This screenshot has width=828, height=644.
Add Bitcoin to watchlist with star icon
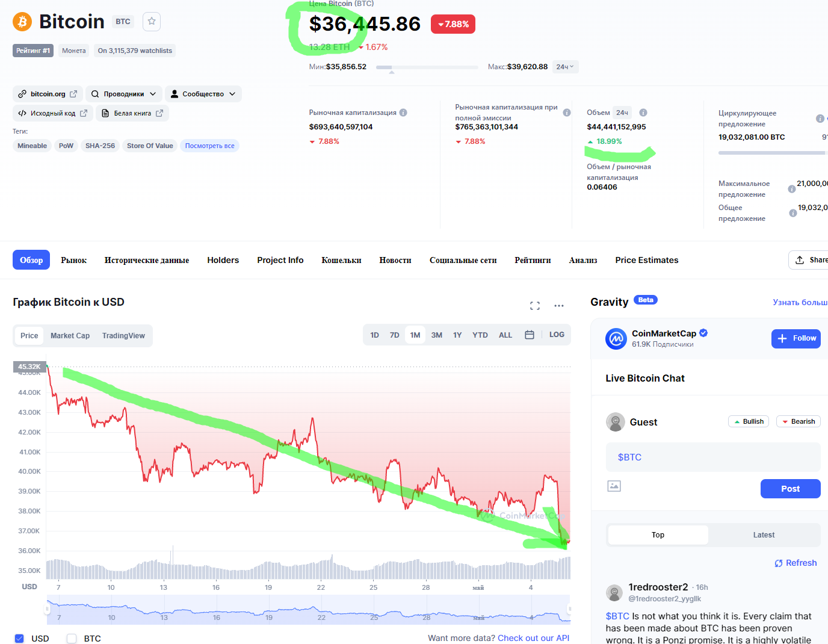click(152, 22)
